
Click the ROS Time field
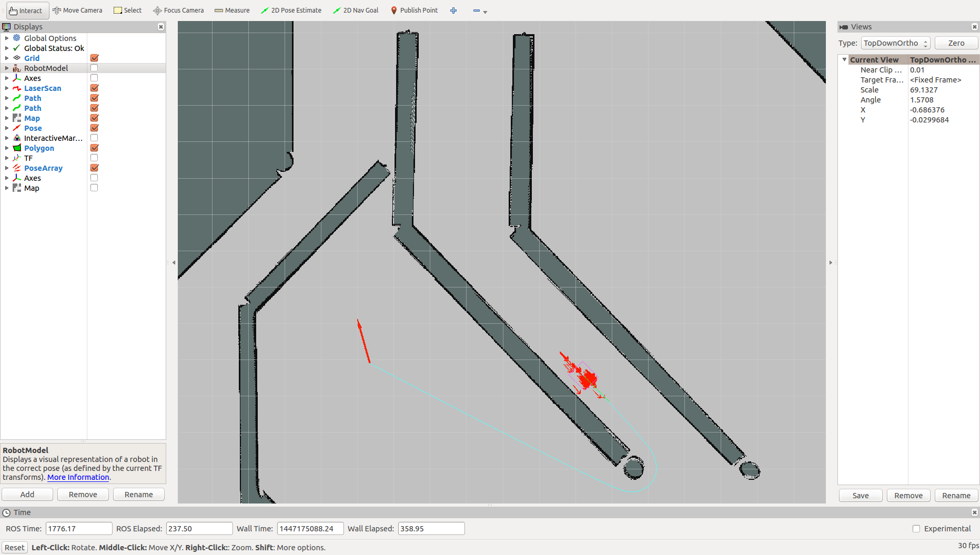click(x=79, y=529)
